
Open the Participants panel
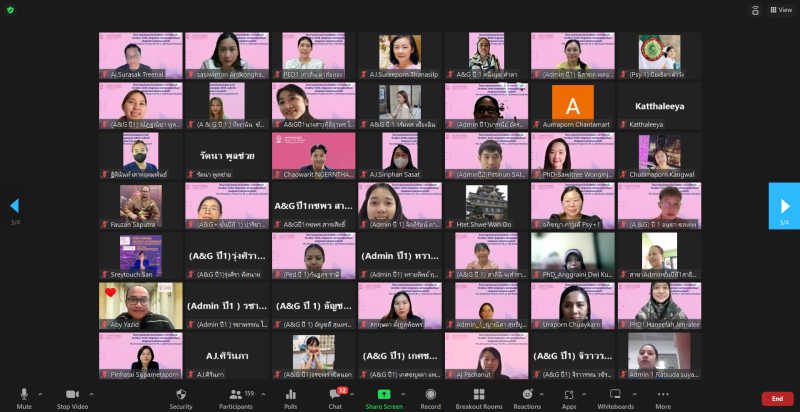pyautogui.click(x=236, y=397)
